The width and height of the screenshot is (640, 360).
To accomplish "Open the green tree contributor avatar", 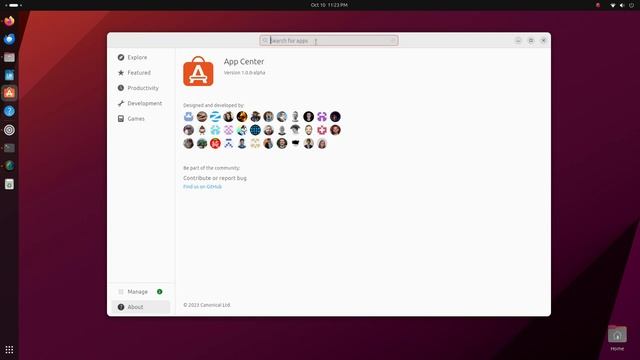I will 202,143.
